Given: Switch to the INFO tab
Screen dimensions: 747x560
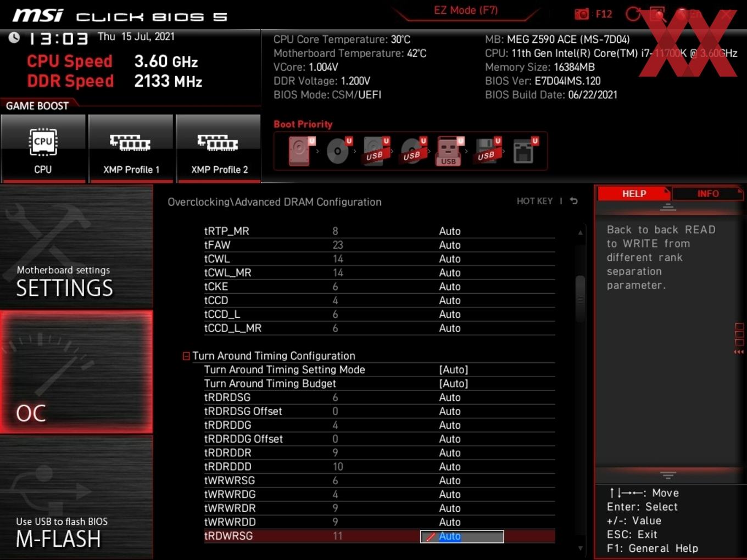Looking at the screenshot, I should coord(707,193).
